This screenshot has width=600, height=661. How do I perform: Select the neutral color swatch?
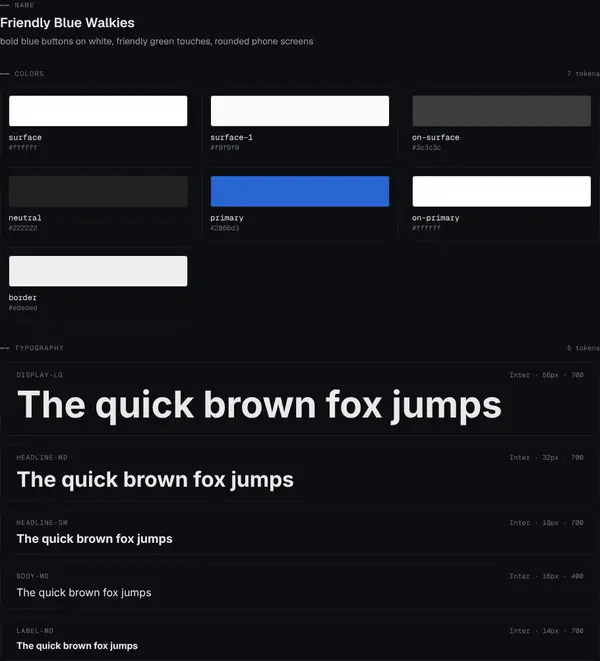point(98,191)
